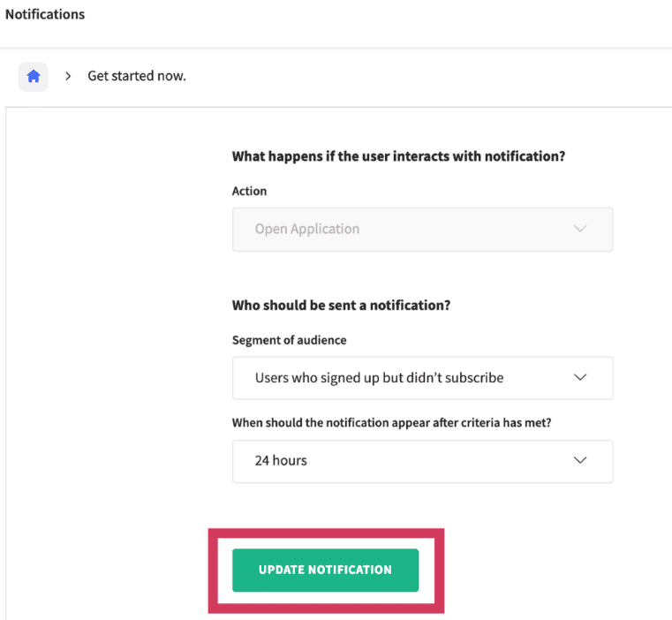Click the Notifications page title
Image resolution: width=672 pixels, height=620 pixels.
pyautogui.click(x=45, y=15)
